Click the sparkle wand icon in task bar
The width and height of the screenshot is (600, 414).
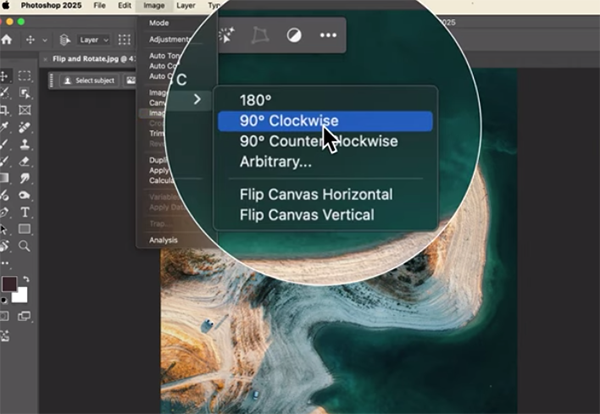pyautogui.click(x=226, y=35)
